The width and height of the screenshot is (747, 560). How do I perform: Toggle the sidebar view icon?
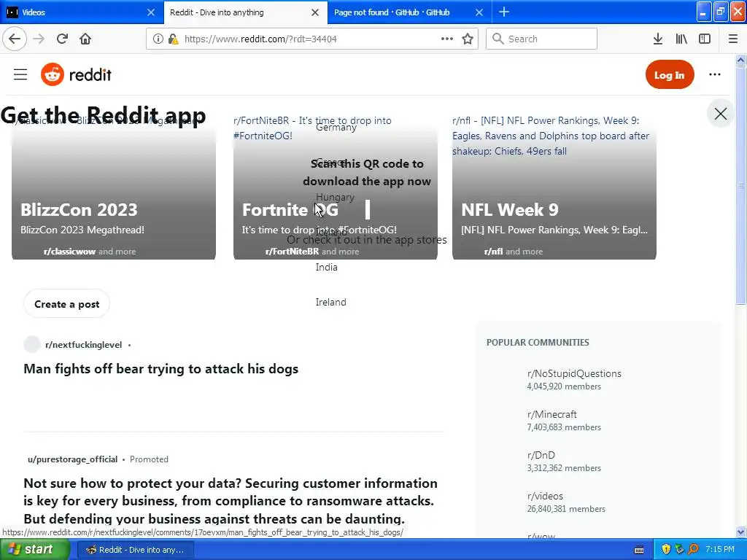[x=705, y=39]
